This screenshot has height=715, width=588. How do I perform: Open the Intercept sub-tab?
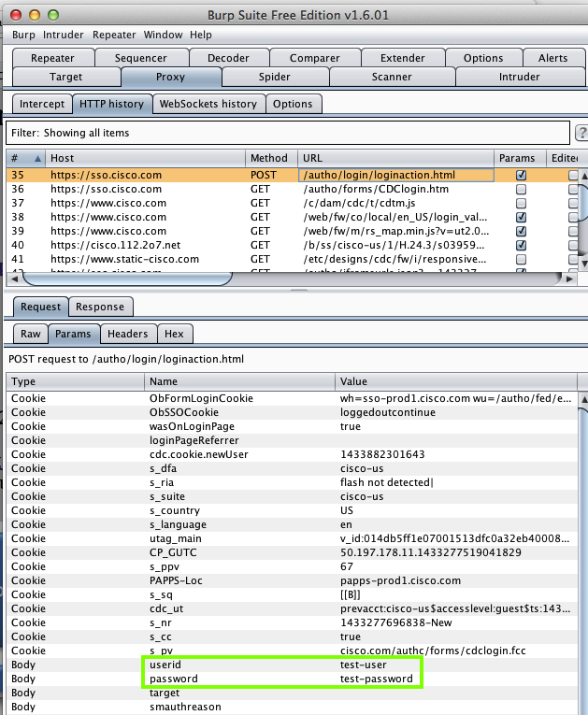pos(42,104)
